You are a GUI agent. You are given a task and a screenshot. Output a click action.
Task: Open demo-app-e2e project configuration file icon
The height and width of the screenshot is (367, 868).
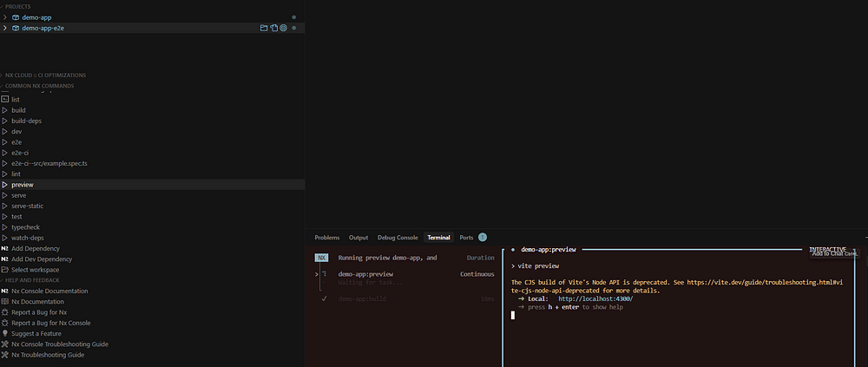point(273,28)
